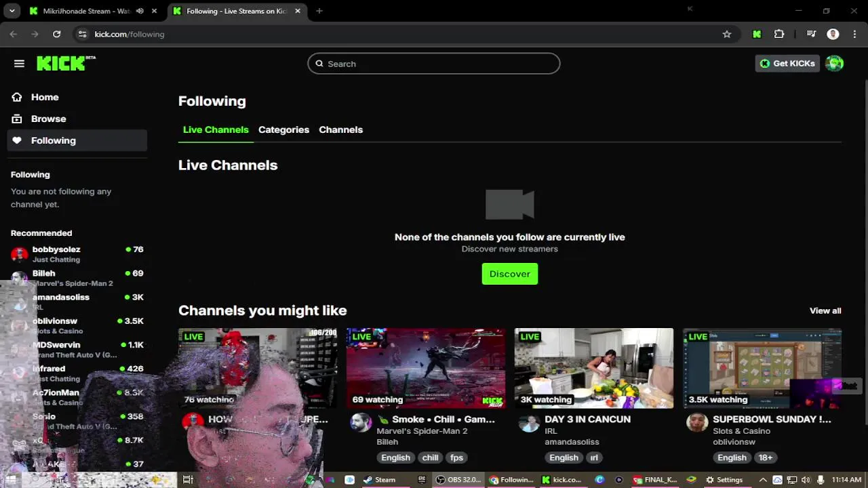Click the View all link

click(x=825, y=310)
